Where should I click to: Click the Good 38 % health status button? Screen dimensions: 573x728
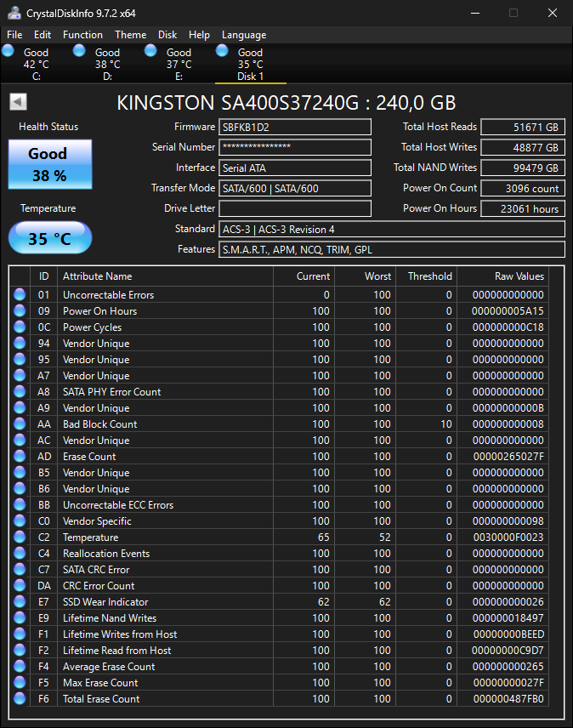point(50,164)
